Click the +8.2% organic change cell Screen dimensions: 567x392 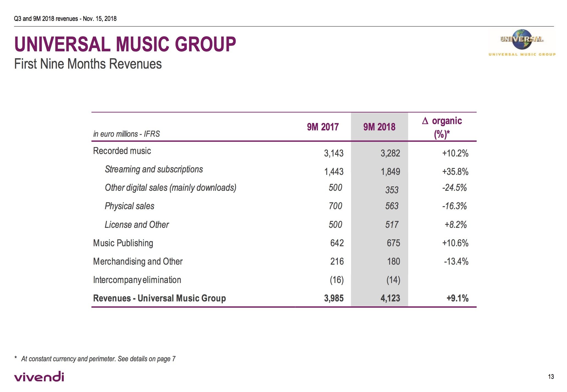point(456,225)
